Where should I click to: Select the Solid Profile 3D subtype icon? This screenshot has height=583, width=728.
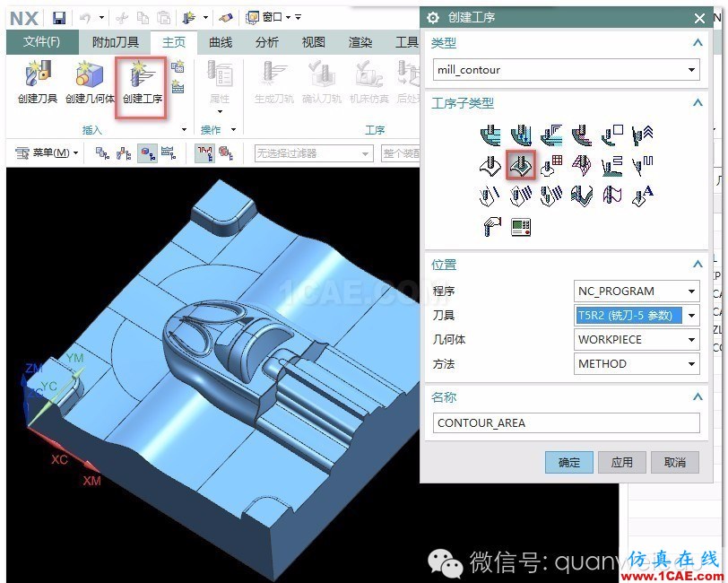click(581, 196)
